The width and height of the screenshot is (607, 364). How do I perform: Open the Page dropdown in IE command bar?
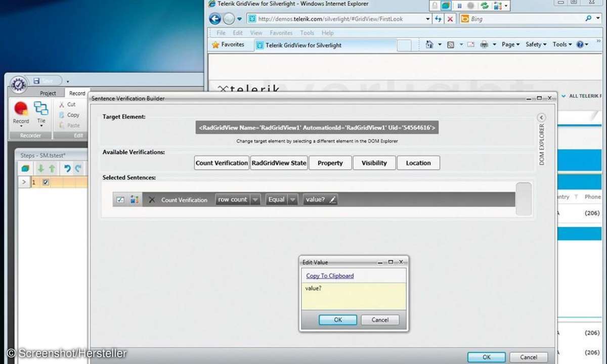511,44
